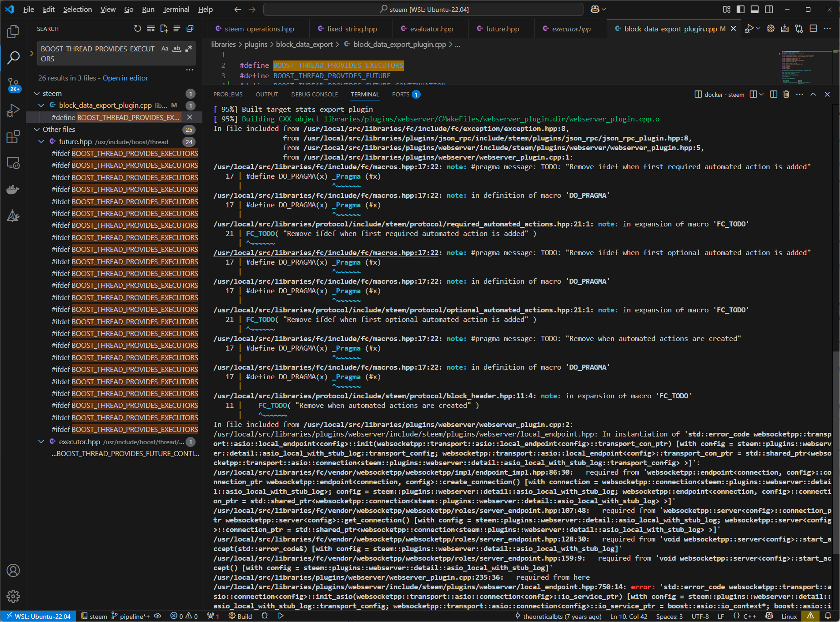Image resolution: width=840 pixels, height=622 pixels.
Task: Kill the terminal with trash icon
Action: tap(786, 94)
